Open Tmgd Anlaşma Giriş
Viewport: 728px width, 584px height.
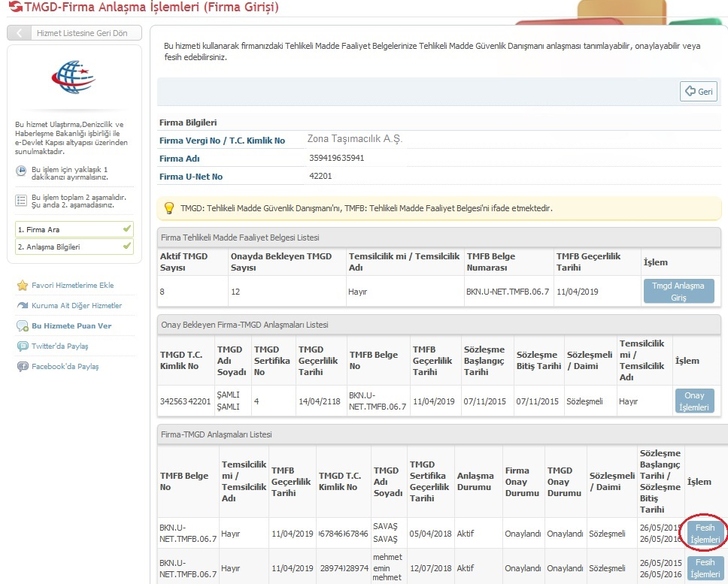678,292
